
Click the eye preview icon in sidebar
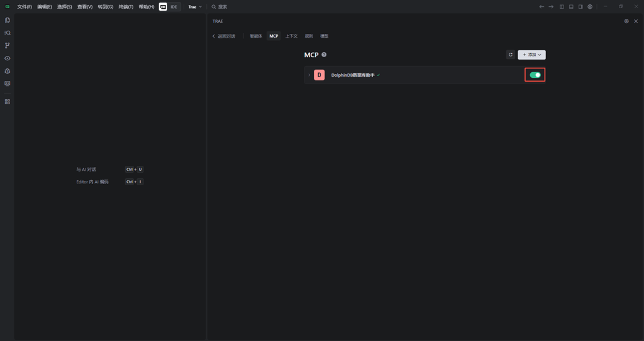point(8,58)
